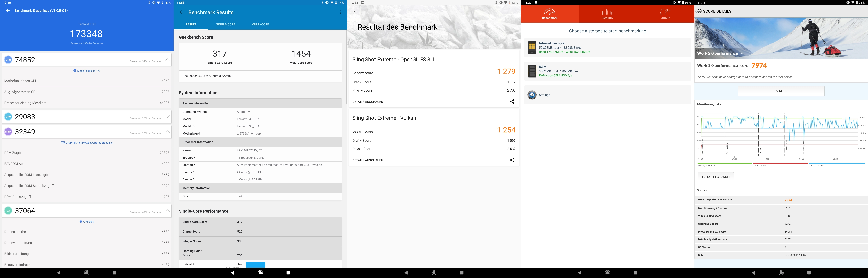Screen dimensions: 868x278
Task: Go back from AnTuTu Benchmark-Ergebnisse screen
Action: pos(8,10)
